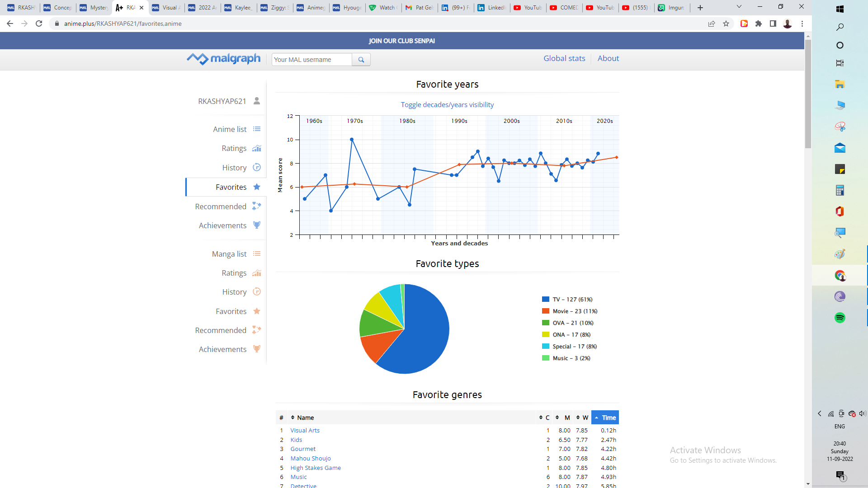Click the Manga list icon

click(257, 254)
